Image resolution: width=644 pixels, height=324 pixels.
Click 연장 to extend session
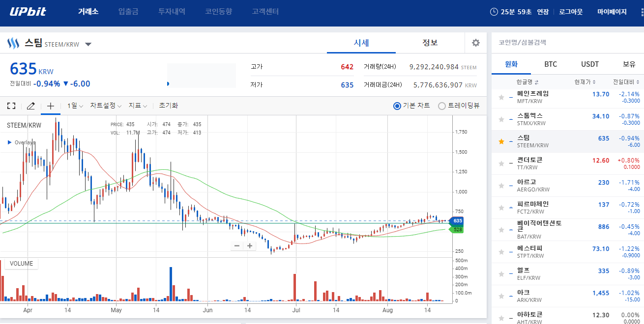tap(543, 12)
